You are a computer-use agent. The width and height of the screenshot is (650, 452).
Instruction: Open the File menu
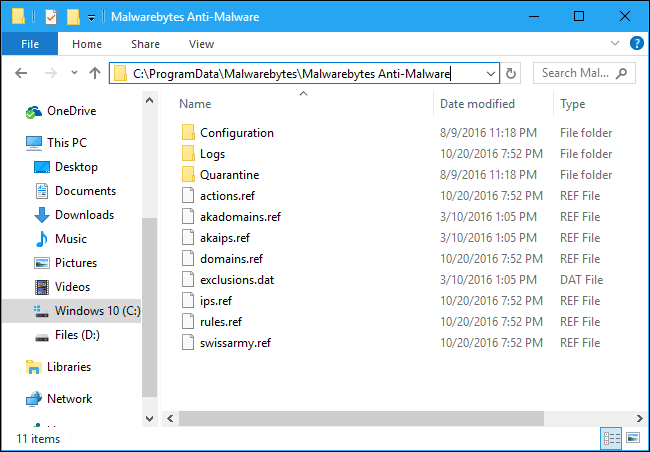pos(29,44)
